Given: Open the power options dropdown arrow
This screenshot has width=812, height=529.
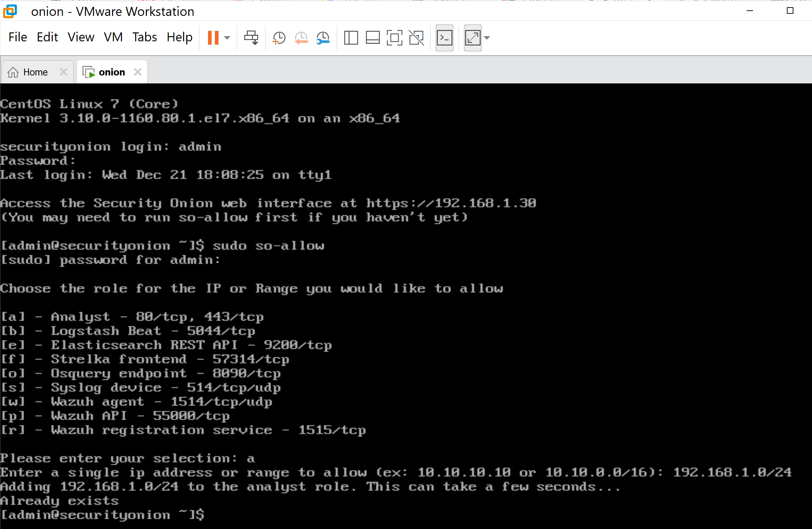Looking at the screenshot, I should [227, 38].
